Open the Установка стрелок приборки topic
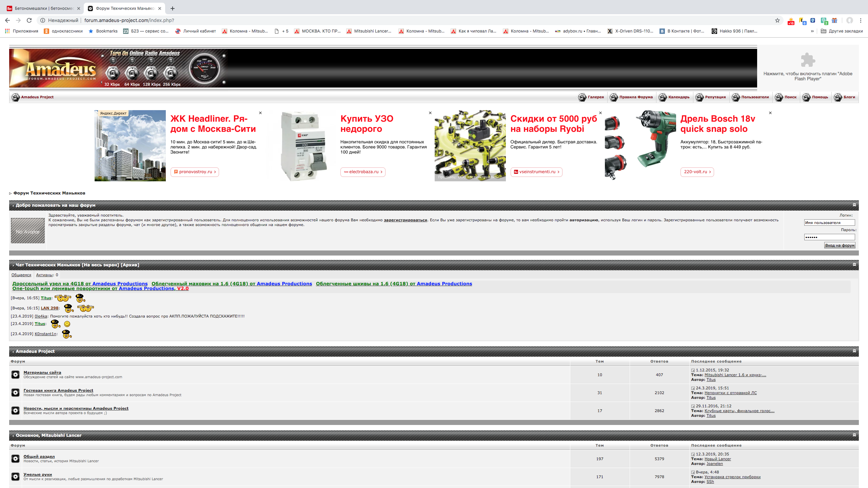The width and height of the screenshot is (868, 488). coord(732,477)
